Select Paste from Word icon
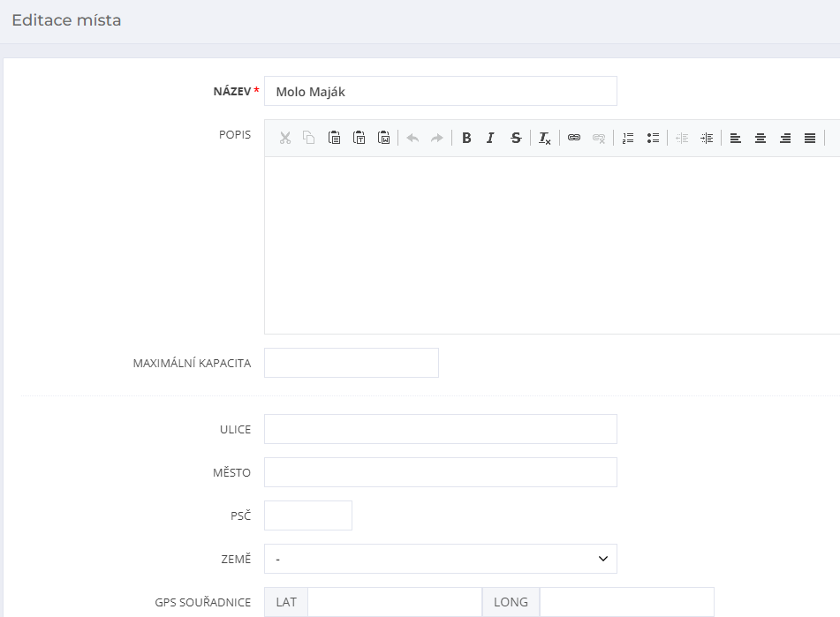 [383, 138]
